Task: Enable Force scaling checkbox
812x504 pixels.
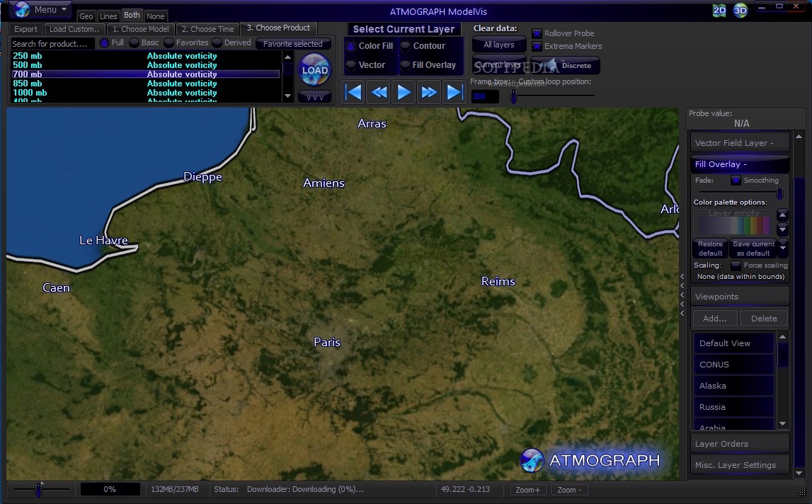Action: 736,265
